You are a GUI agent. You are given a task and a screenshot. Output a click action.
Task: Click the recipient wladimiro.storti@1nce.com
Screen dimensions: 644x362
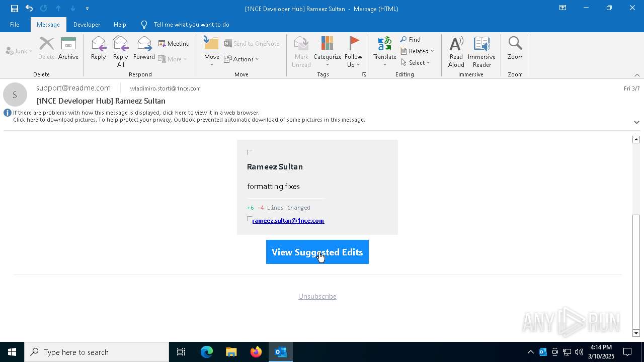pos(165,88)
